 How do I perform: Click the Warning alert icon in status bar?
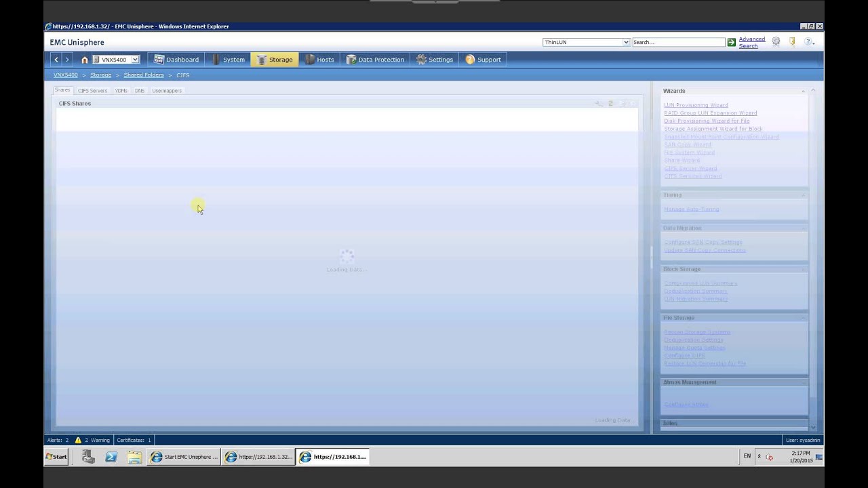[79, 440]
